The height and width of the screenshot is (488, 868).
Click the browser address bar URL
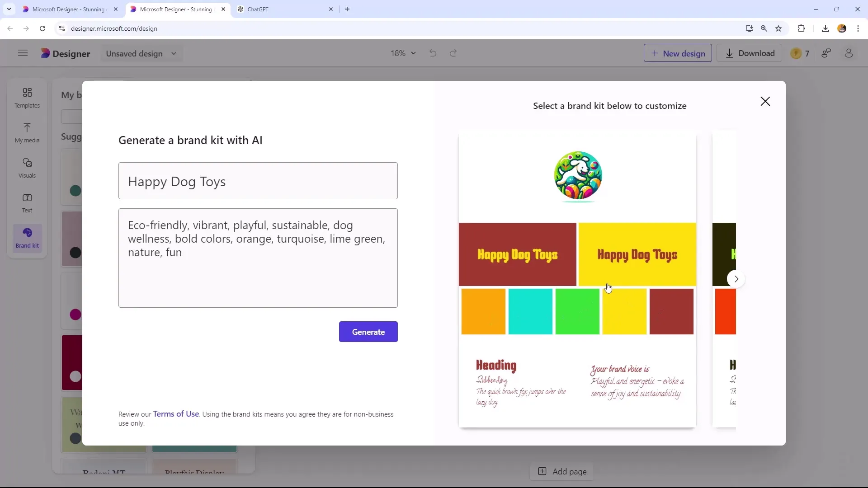coord(114,28)
